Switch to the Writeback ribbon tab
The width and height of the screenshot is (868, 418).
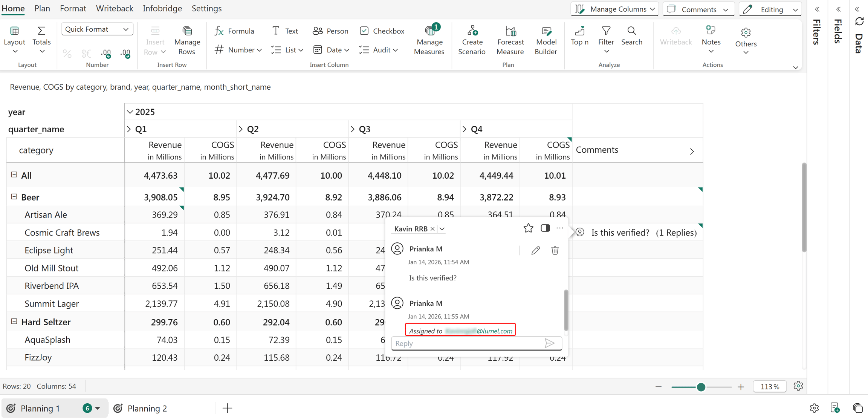coord(115,8)
